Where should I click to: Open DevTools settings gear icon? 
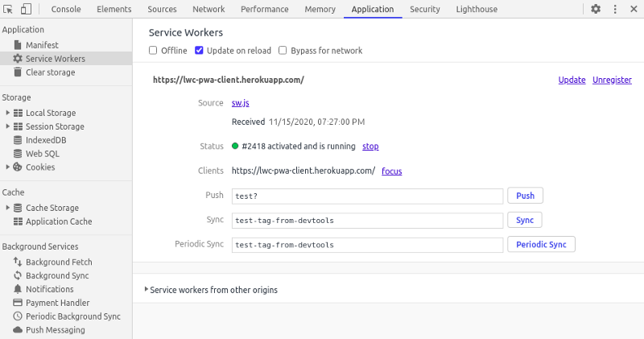coord(596,10)
